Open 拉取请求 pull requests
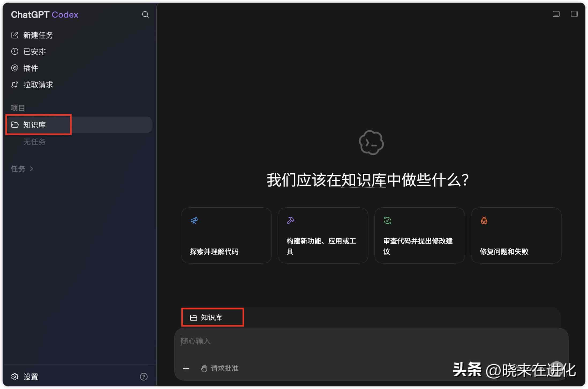The image size is (588, 389). [x=38, y=85]
